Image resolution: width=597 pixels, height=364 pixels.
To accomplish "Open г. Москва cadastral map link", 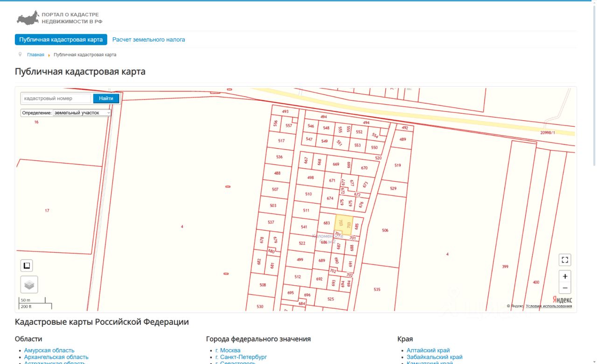I will click(228, 350).
